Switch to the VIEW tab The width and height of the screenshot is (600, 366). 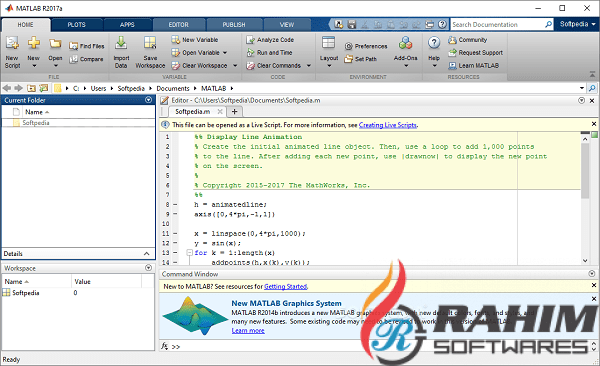287,25
